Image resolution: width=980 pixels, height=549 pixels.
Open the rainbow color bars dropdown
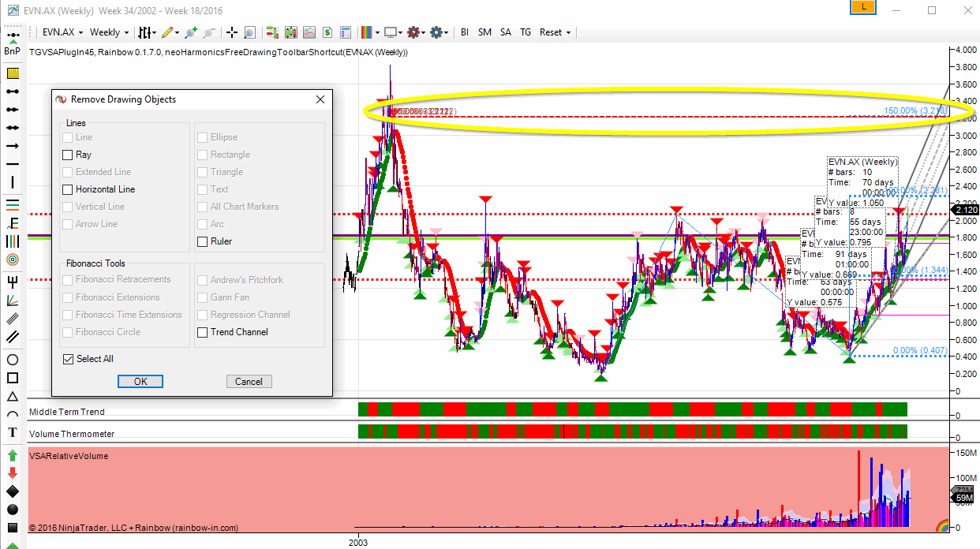(x=370, y=32)
